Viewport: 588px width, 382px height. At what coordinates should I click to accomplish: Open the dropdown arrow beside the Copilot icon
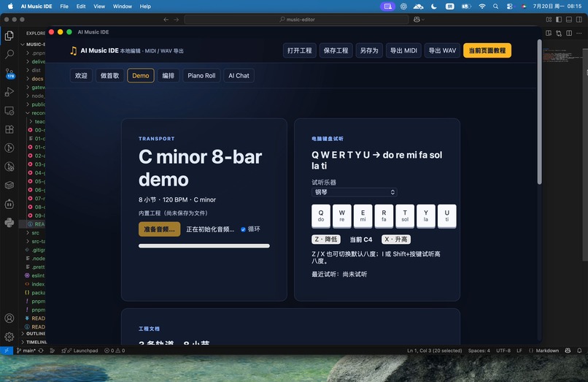point(423,19)
